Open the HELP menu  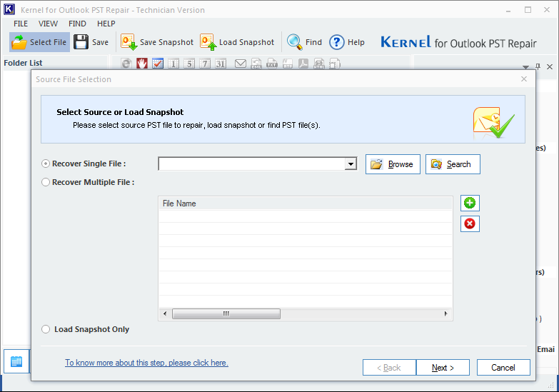(106, 24)
